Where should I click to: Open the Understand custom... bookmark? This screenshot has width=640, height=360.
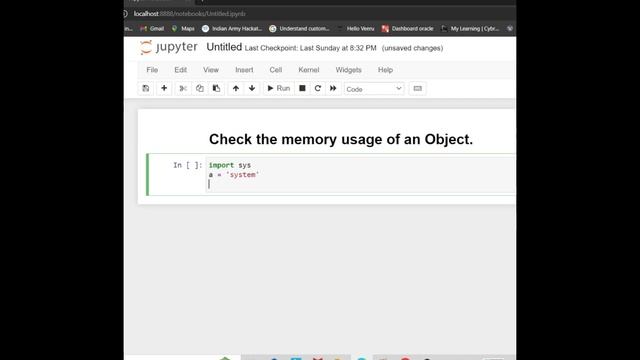click(x=300, y=29)
